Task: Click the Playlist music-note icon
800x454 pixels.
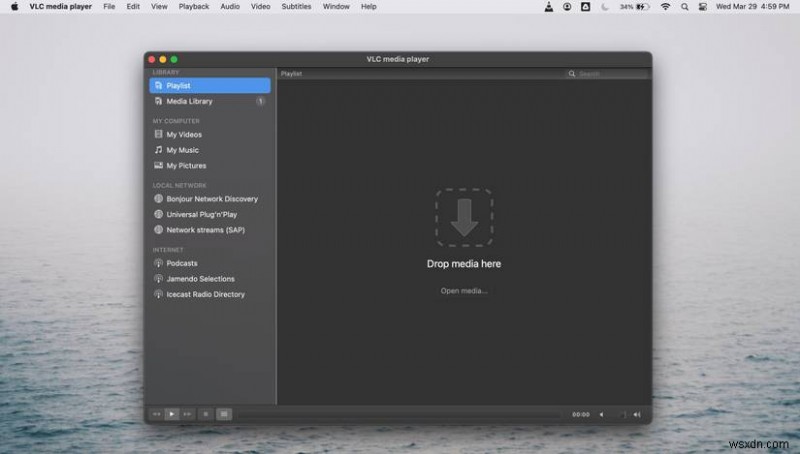Action: tap(159, 86)
